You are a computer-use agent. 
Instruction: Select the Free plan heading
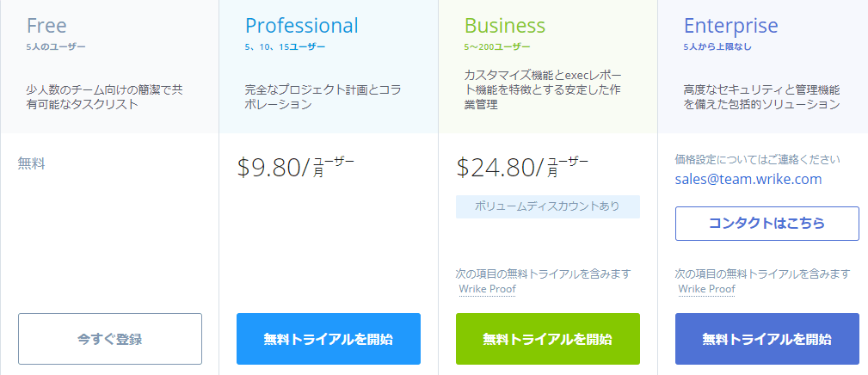click(x=46, y=26)
